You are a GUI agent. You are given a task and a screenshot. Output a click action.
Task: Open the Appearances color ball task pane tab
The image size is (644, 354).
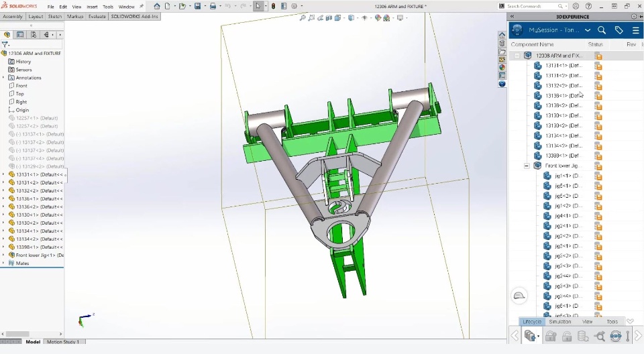502,67
